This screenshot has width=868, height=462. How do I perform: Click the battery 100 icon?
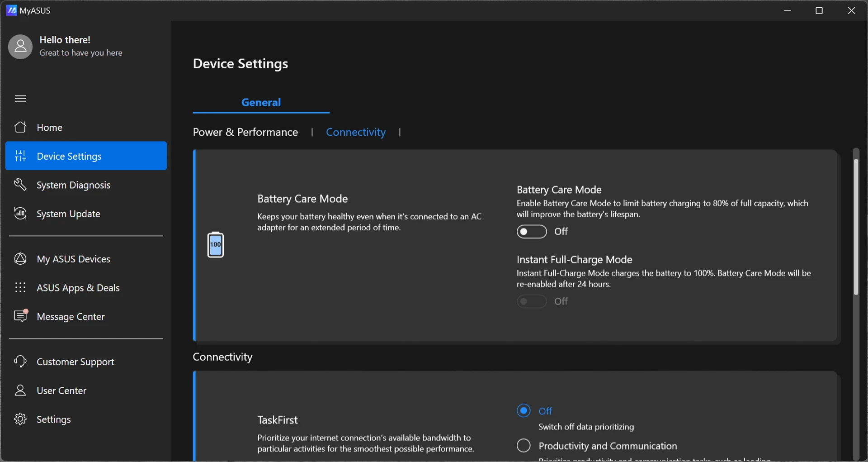tap(216, 244)
